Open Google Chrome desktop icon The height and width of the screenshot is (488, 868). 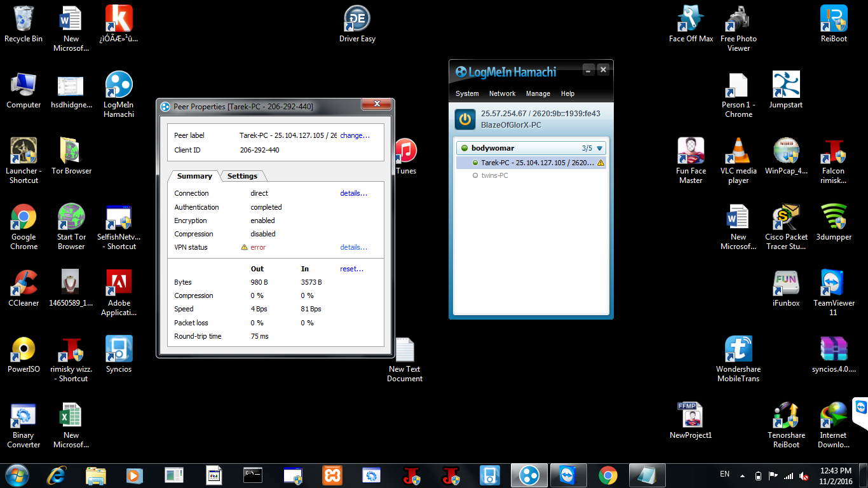24,227
